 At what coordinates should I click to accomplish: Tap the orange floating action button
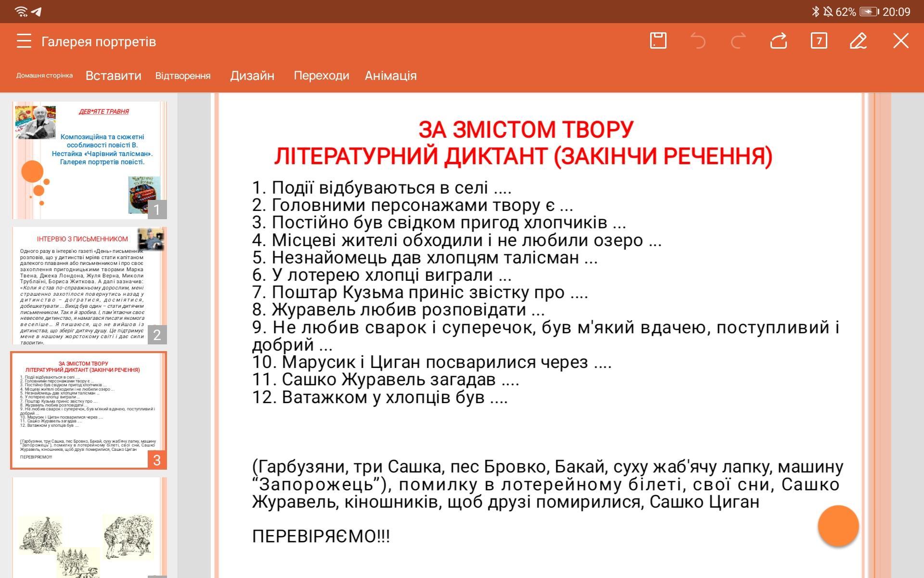tap(838, 525)
